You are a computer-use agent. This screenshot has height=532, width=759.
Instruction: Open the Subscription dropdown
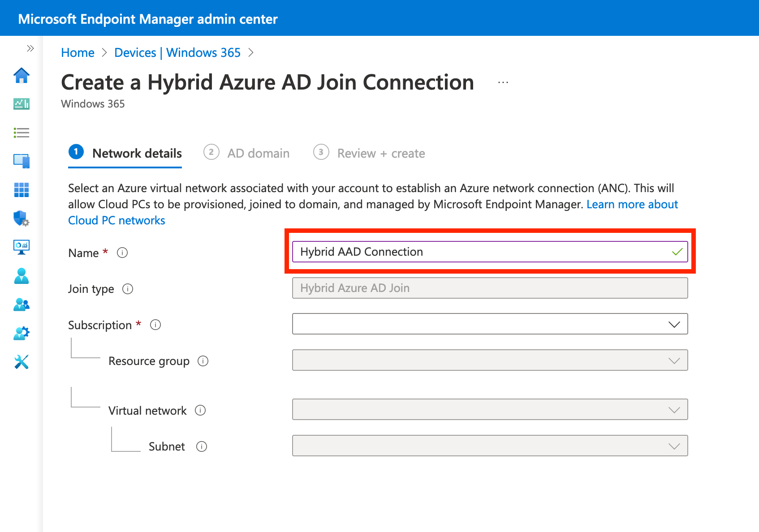point(490,324)
